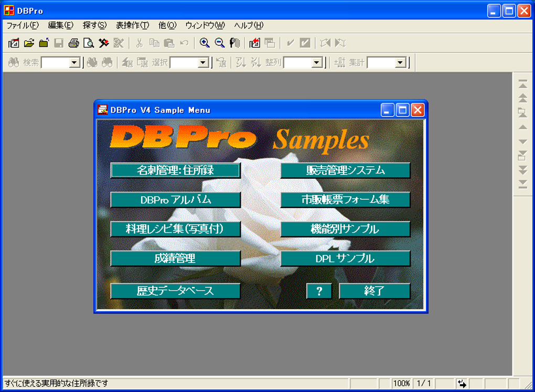Click the 終了 exit button

(x=374, y=291)
